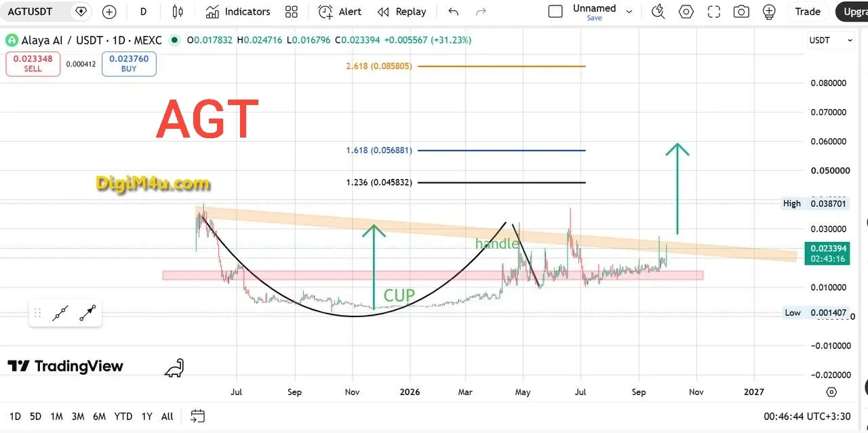Open the Indicators panel

238,12
